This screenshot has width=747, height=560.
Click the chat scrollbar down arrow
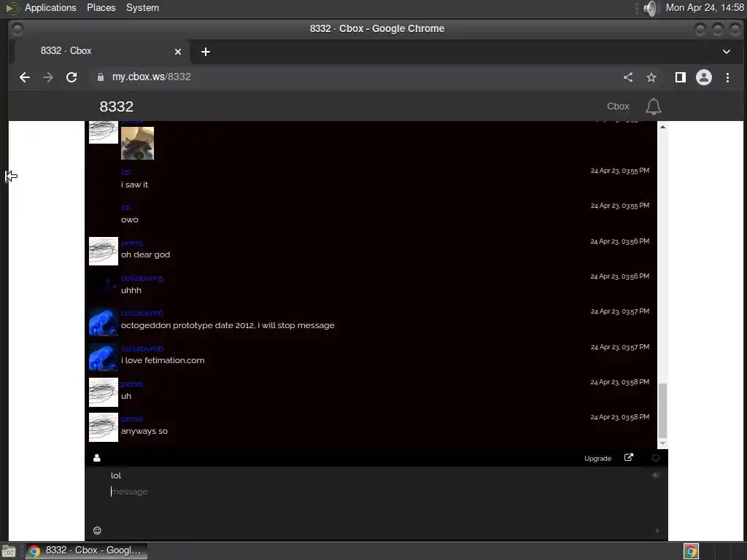(x=662, y=443)
